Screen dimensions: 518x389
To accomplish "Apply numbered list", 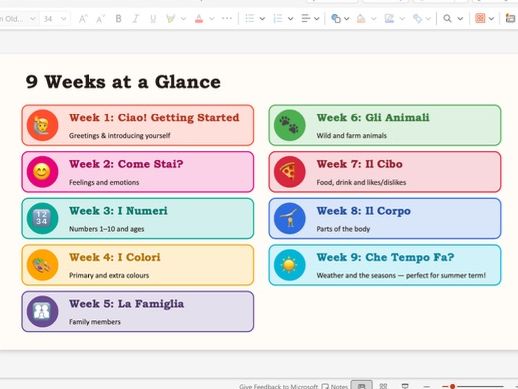I will 278,19.
